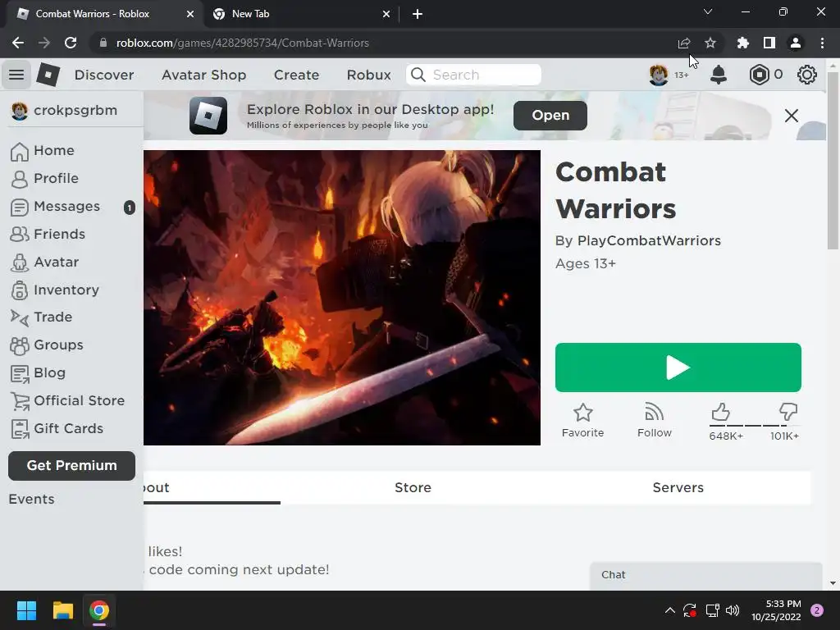Switch to the New Tab tab
Screen dimensions: 840x630
(x=302, y=14)
